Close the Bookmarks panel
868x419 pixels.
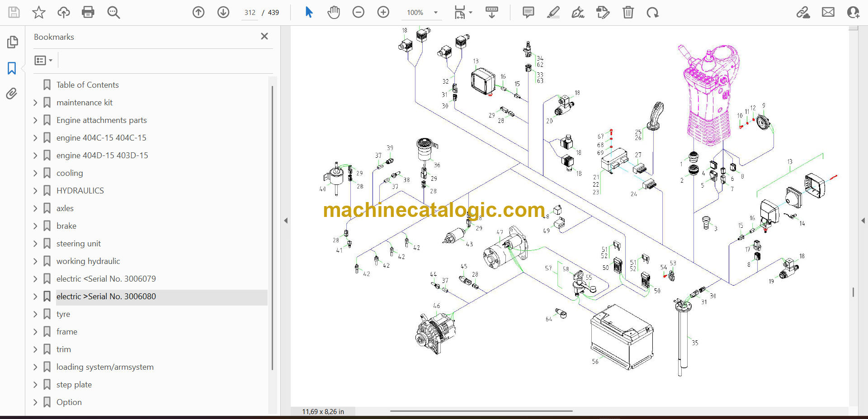click(264, 36)
